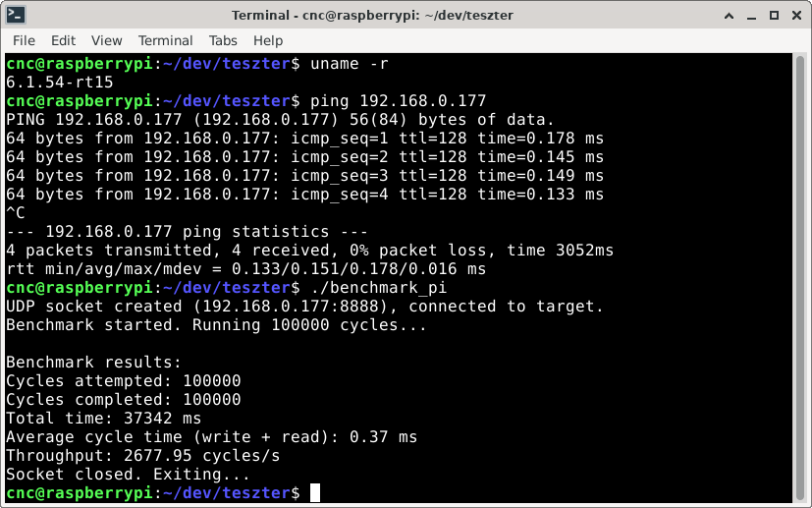Click the 'Average cycle time' result line
This screenshot has height=508, width=812.
pos(211,436)
